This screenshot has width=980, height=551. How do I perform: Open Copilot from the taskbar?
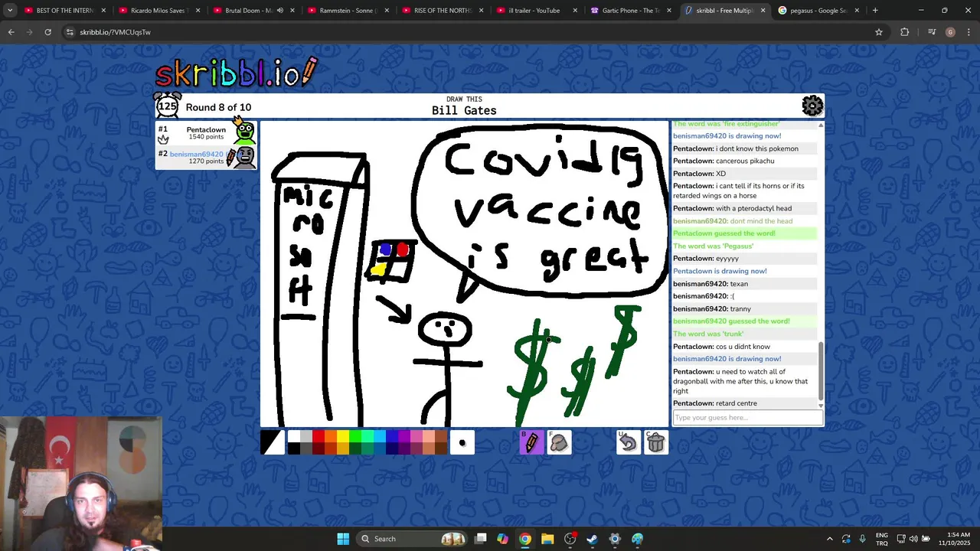(502, 539)
